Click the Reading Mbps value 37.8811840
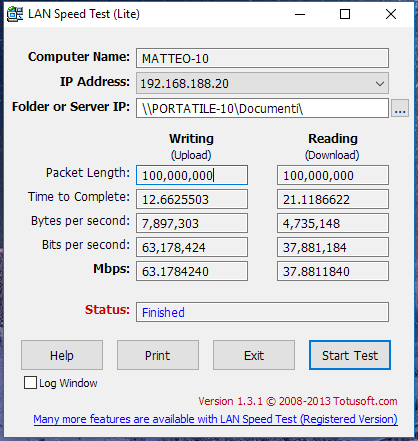The width and height of the screenshot is (418, 441). pos(333,271)
